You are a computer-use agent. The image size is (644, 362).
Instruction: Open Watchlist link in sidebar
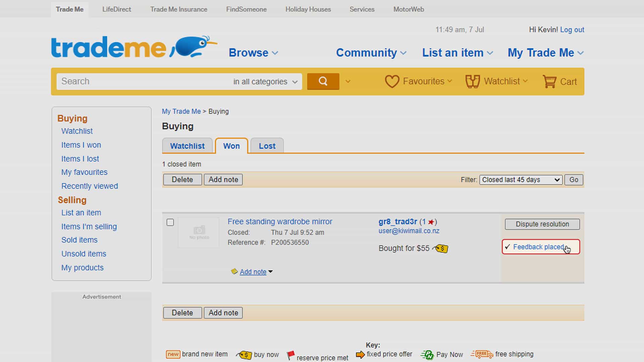point(77,131)
